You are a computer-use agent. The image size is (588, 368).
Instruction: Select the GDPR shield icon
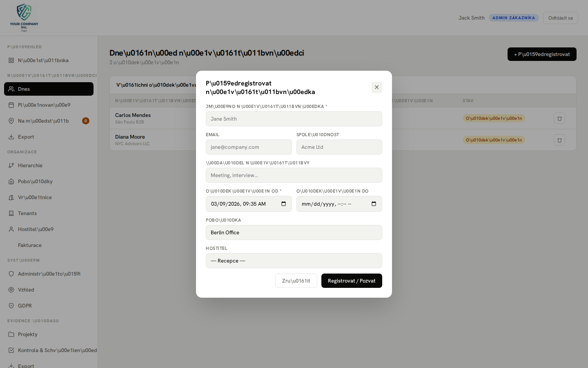11,305
